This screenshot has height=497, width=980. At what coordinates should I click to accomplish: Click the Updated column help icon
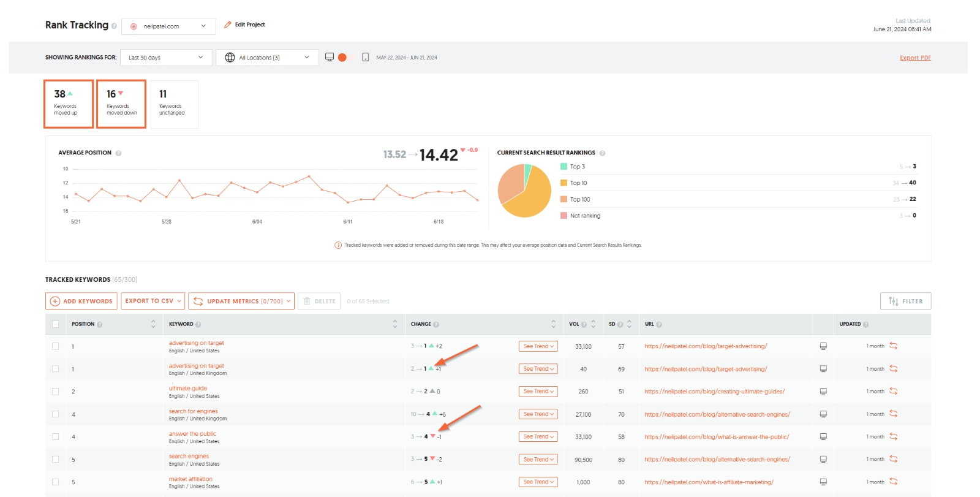865,324
